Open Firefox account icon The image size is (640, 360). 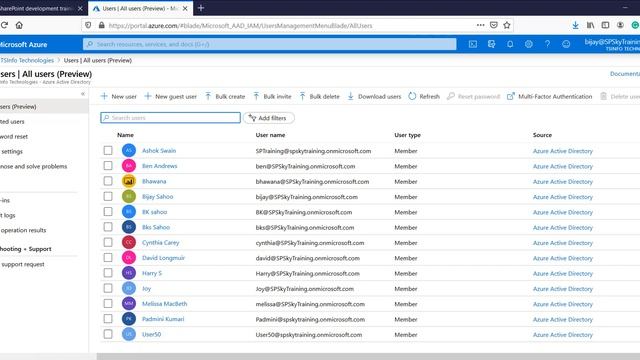[620, 25]
